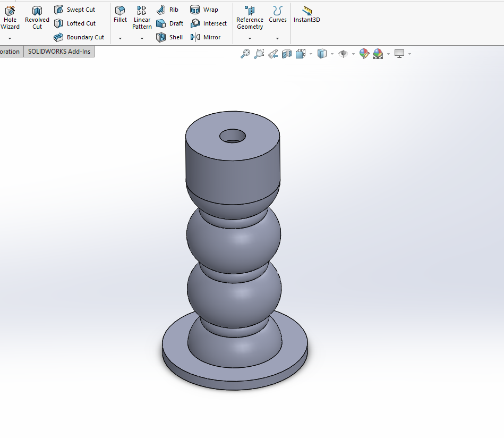Choose the Wrap feature
Image resolution: width=504 pixels, height=438 pixels.
[204, 10]
